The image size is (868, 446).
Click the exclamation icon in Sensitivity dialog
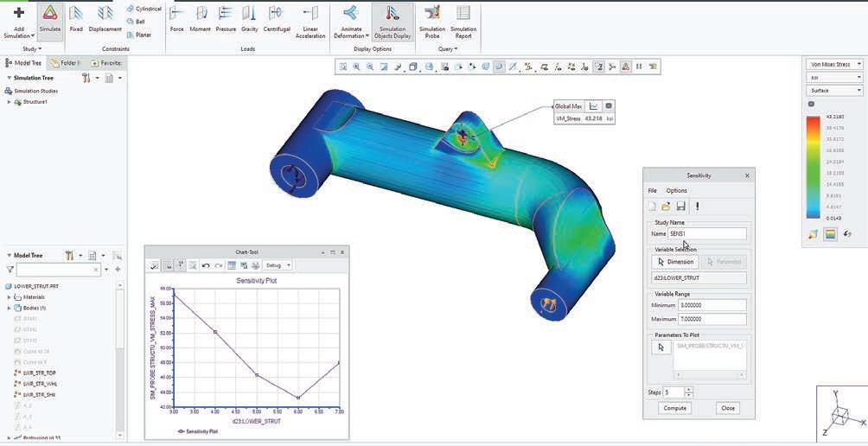pos(698,207)
